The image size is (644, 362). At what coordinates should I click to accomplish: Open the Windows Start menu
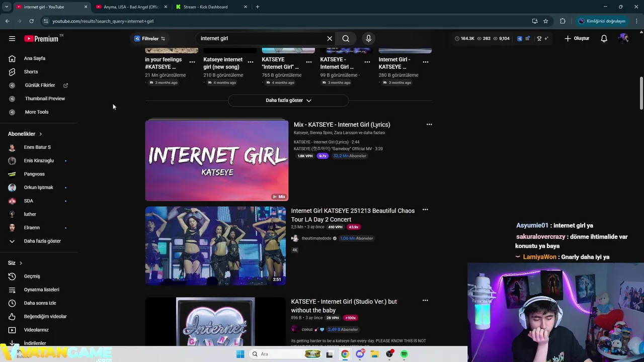240,354
